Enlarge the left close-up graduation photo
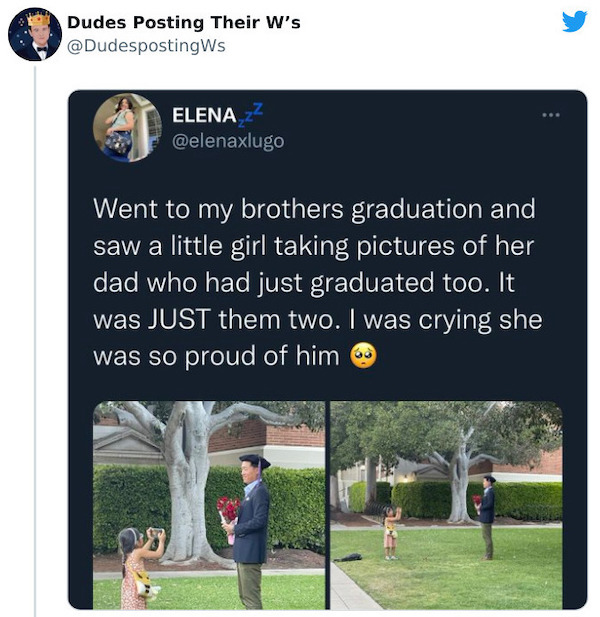 tap(209, 505)
